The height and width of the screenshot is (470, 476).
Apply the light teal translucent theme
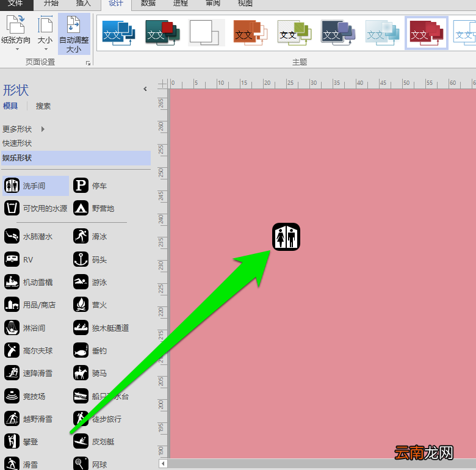pos(382,33)
